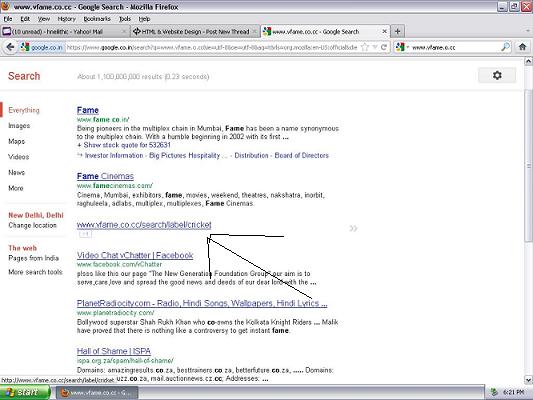
Task: Select the News search filter
Action: 16,172
